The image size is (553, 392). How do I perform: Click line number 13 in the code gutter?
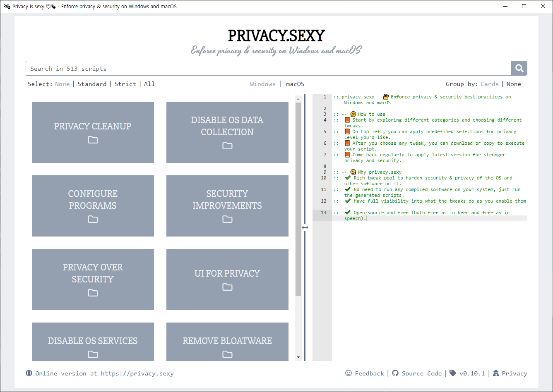click(x=324, y=213)
